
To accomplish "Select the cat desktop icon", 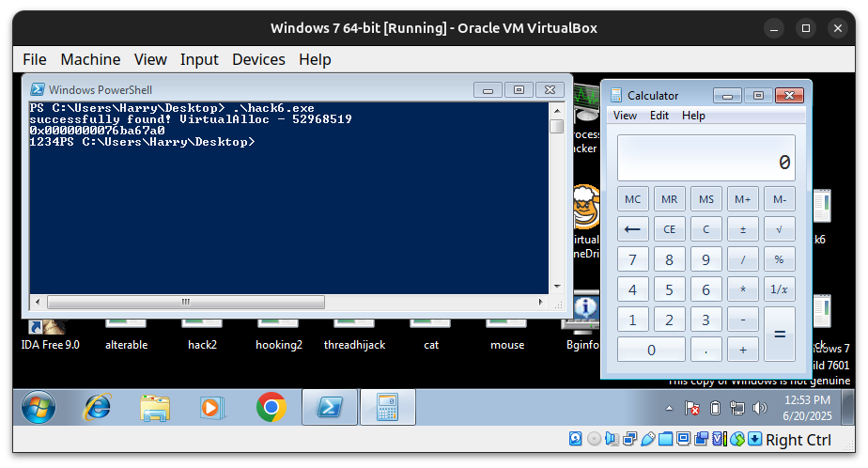I will click(x=430, y=336).
